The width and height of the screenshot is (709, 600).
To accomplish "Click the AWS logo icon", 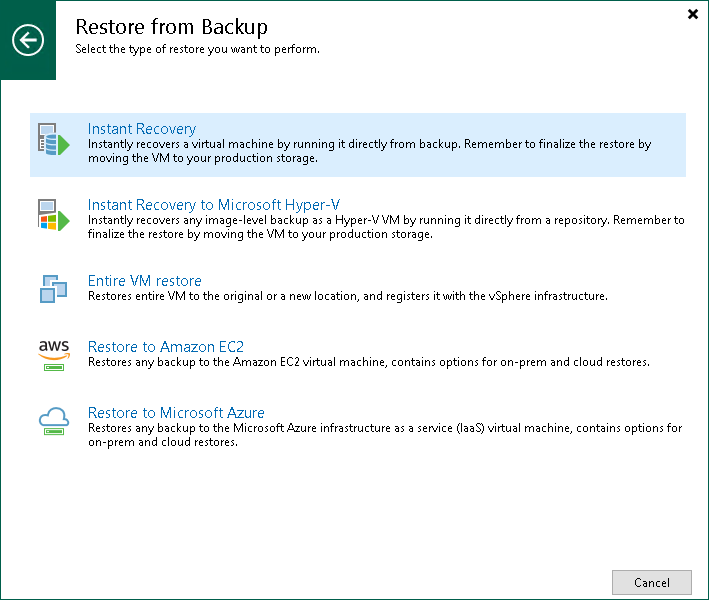I will pyautogui.click(x=54, y=355).
